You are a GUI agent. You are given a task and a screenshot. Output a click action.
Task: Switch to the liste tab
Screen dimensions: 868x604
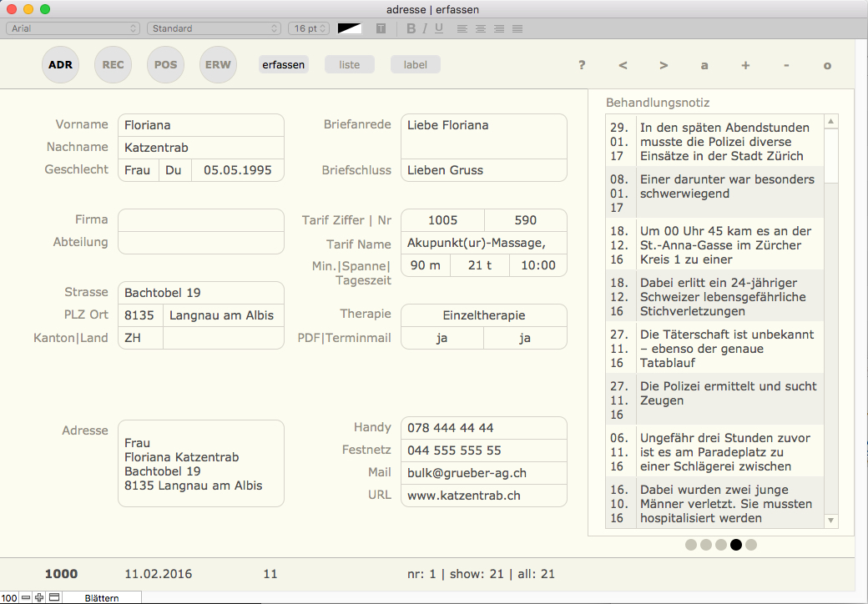pyautogui.click(x=350, y=64)
